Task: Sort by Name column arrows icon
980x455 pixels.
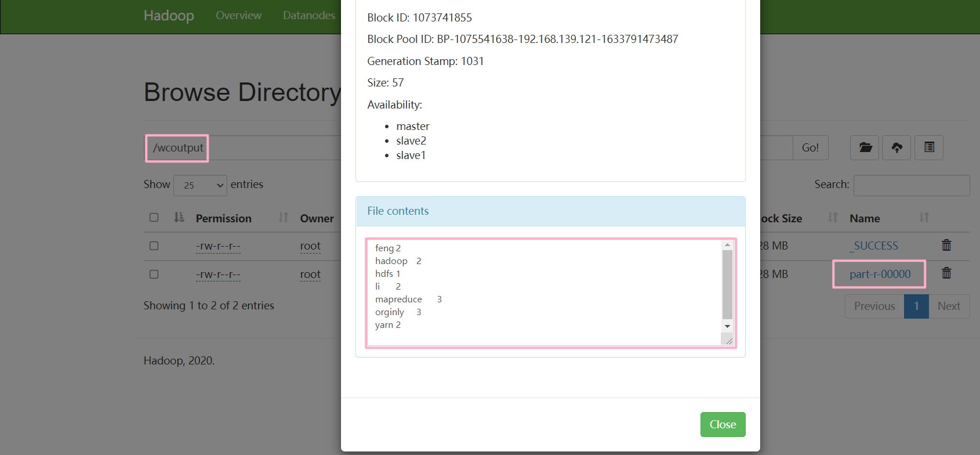Action: pos(924,217)
